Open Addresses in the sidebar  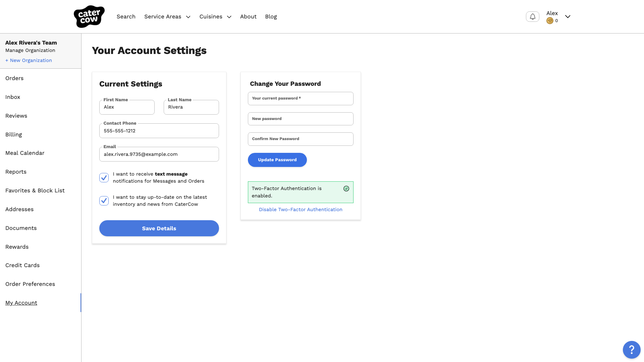click(x=19, y=209)
